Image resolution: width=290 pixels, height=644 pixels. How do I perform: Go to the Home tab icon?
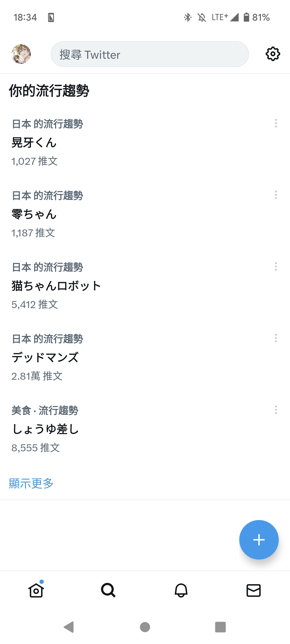coord(36,590)
